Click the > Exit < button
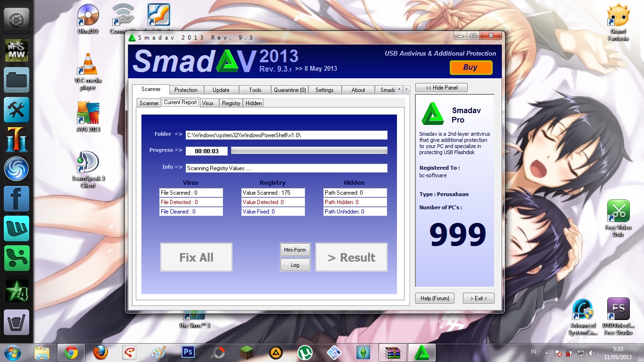644x362 pixels. click(479, 298)
